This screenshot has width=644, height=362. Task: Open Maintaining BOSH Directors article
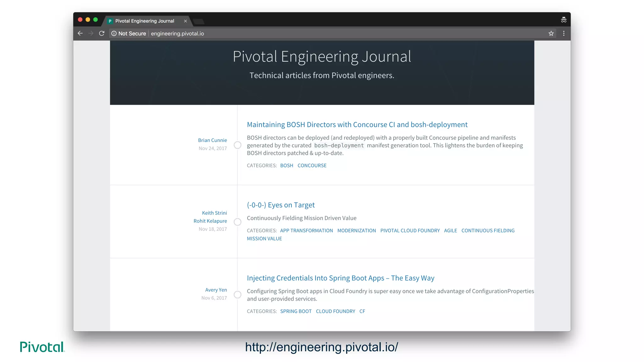click(x=357, y=125)
